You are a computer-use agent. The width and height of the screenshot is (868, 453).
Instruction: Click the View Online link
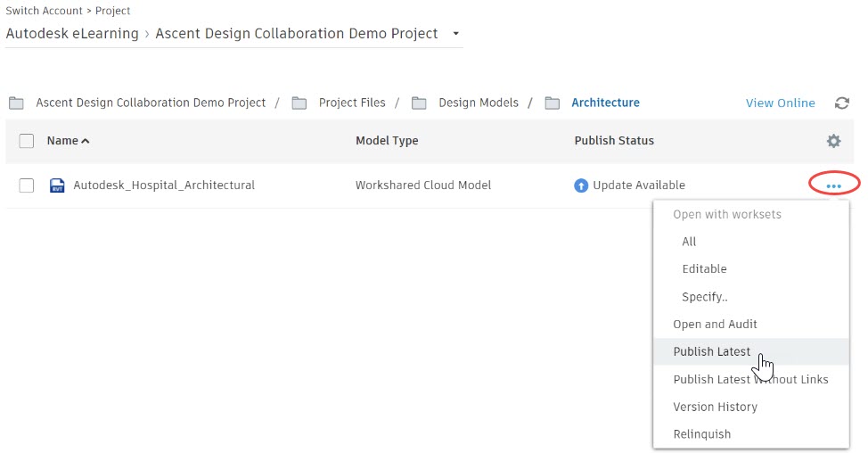pos(780,103)
